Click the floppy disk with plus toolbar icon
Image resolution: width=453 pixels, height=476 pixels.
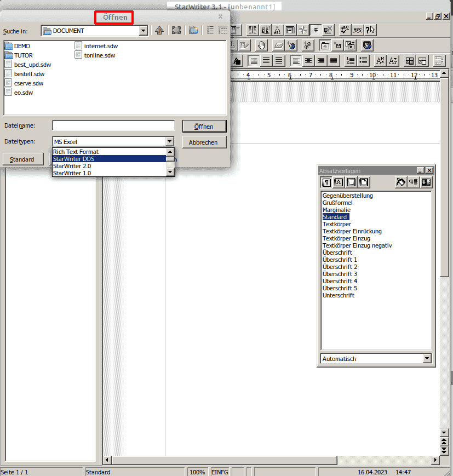[337, 45]
